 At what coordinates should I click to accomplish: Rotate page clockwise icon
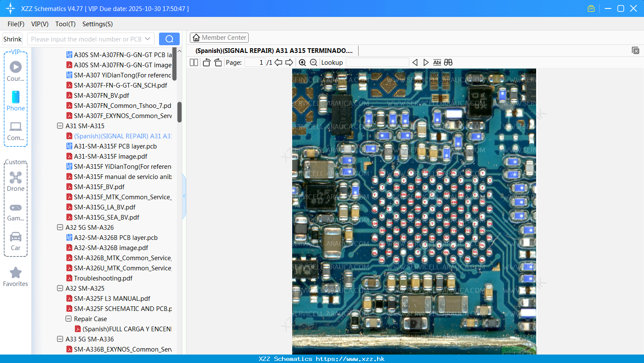coord(218,62)
